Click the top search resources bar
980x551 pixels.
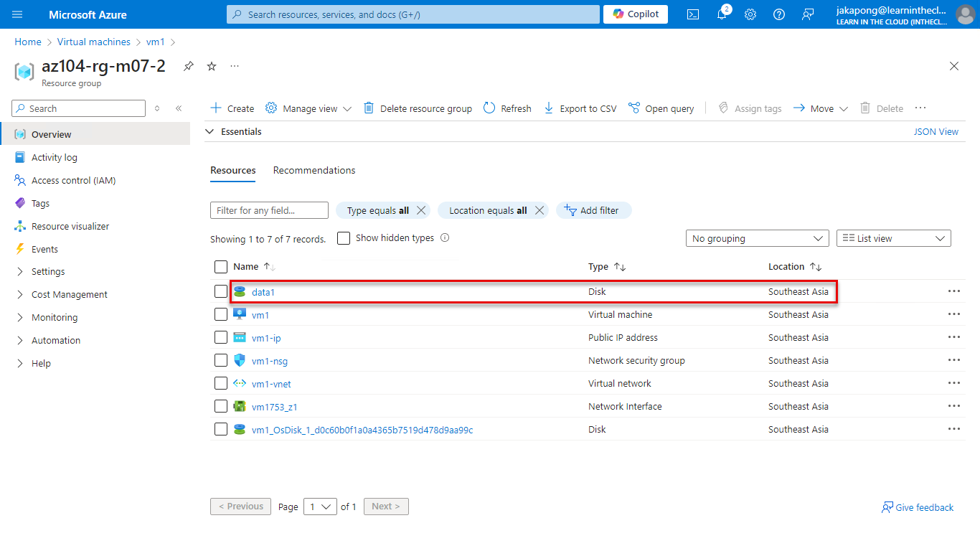413,14
